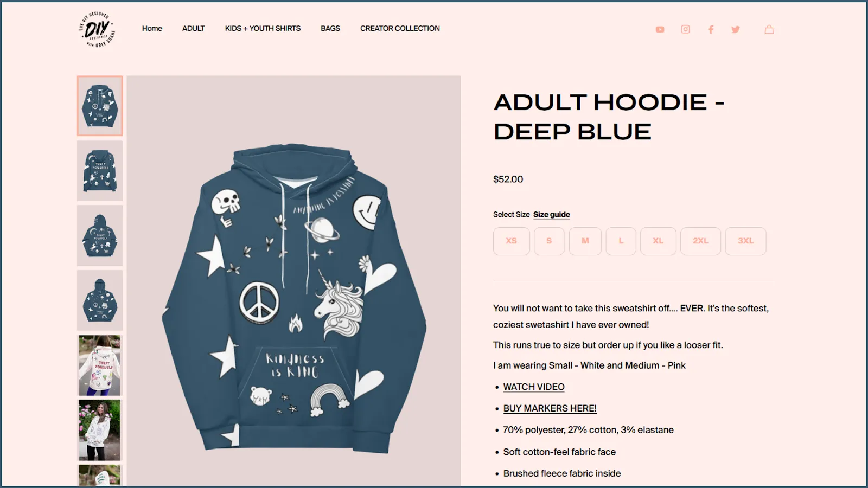Click the DIY Designer site logo

pyautogui.click(x=98, y=29)
